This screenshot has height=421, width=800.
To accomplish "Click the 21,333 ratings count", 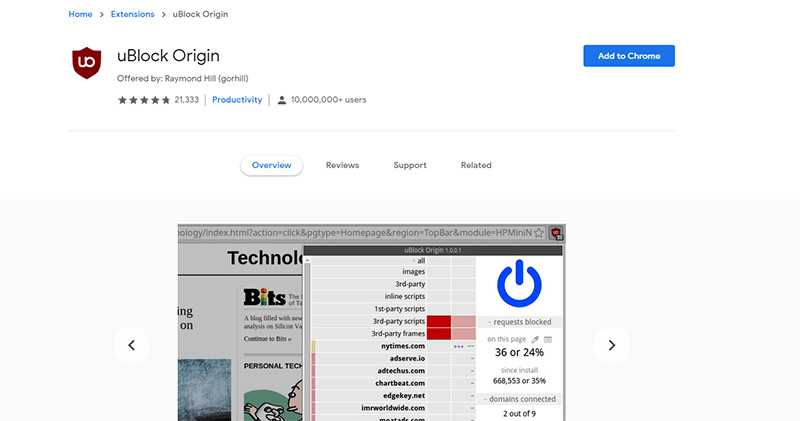I will coord(187,100).
